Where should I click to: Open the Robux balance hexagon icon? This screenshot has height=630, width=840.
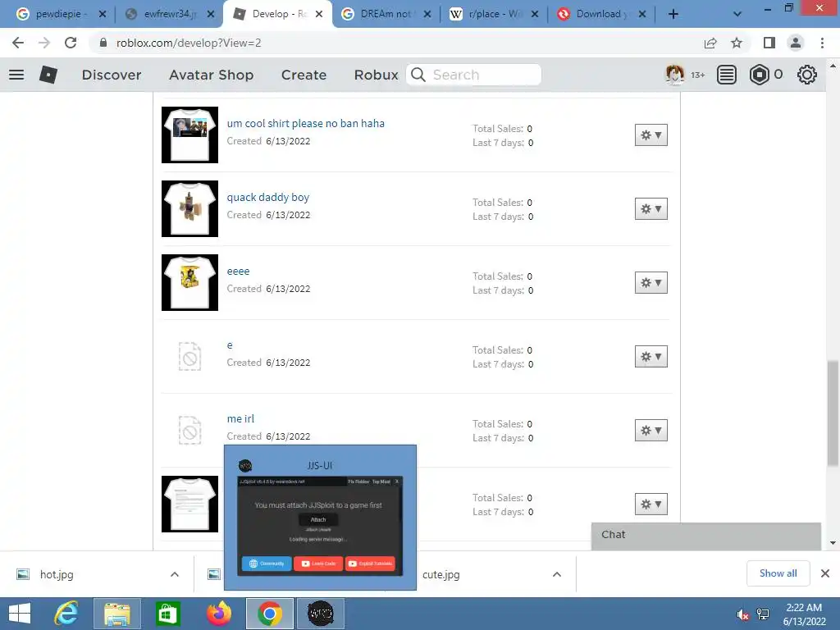click(759, 75)
